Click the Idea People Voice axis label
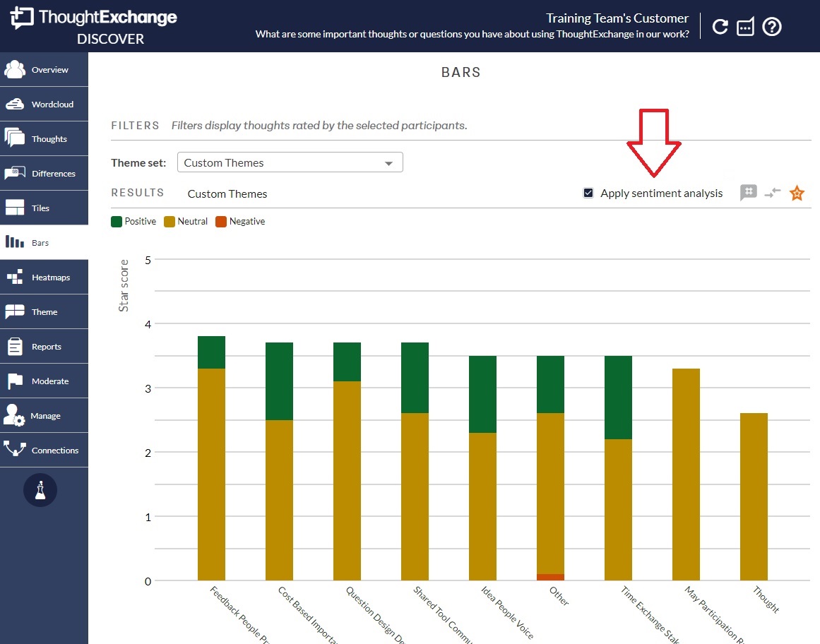Screen dimensions: 820x644 click(507, 613)
